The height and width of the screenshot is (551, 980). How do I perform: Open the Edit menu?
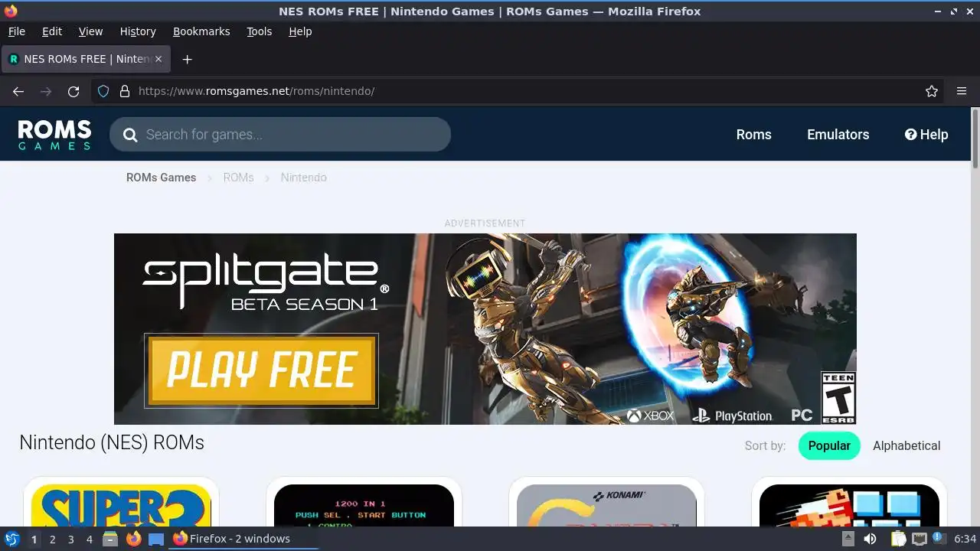click(x=52, y=31)
